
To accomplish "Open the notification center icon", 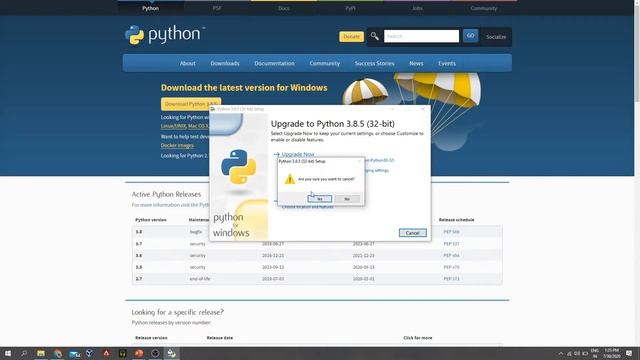I will coord(629,353).
